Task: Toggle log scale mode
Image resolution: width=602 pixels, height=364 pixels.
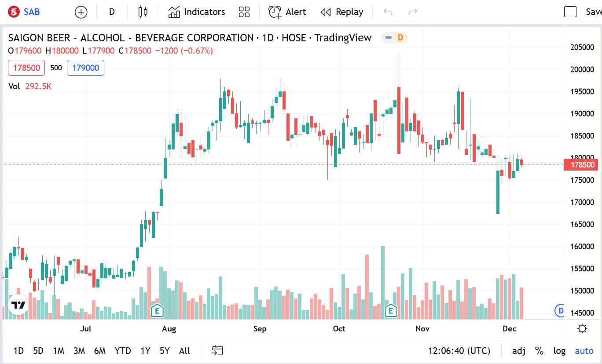Action: (559, 351)
